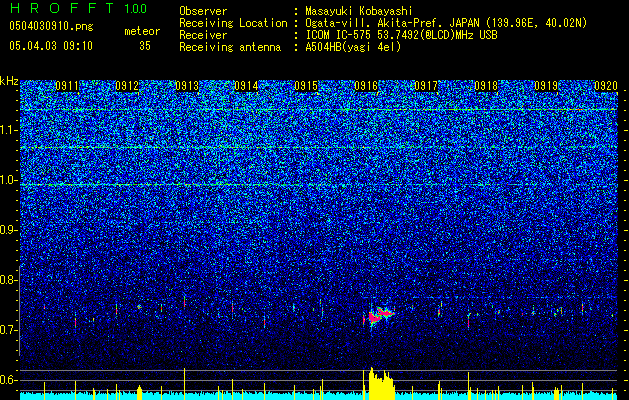Screen dimensions: 629x400
Task: Click the 0916 time marker
Action: [366, 86]
